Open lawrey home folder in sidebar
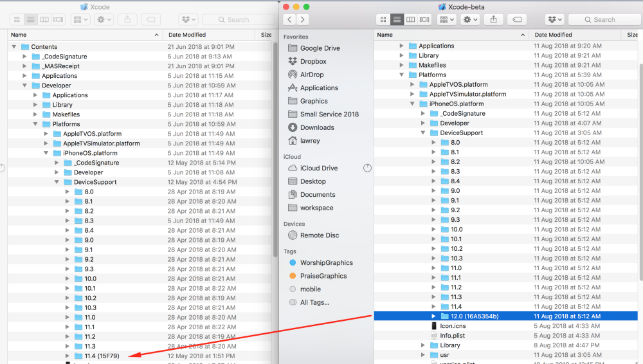The width and height of the screenshot is (643, 364). point(304,140)
